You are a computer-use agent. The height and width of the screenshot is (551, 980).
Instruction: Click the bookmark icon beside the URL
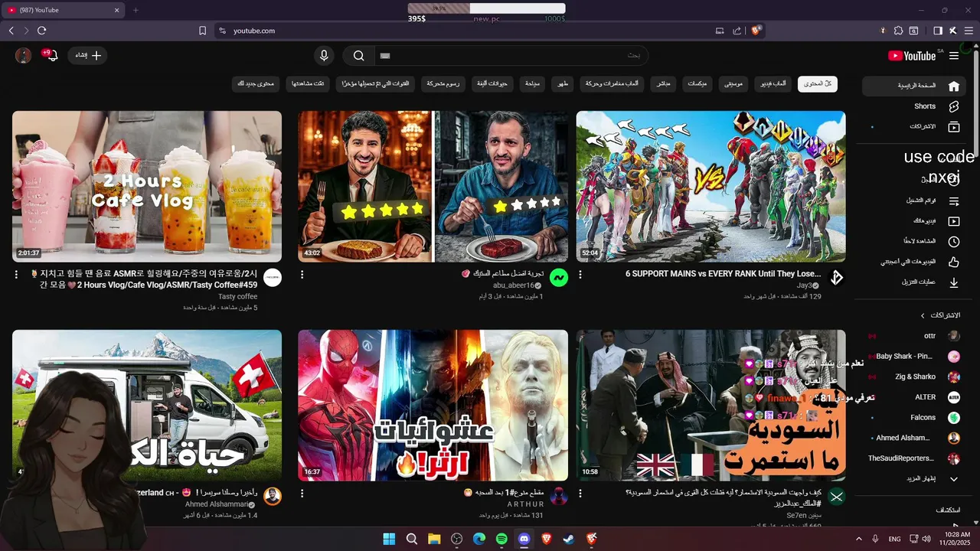coord(202,31)
